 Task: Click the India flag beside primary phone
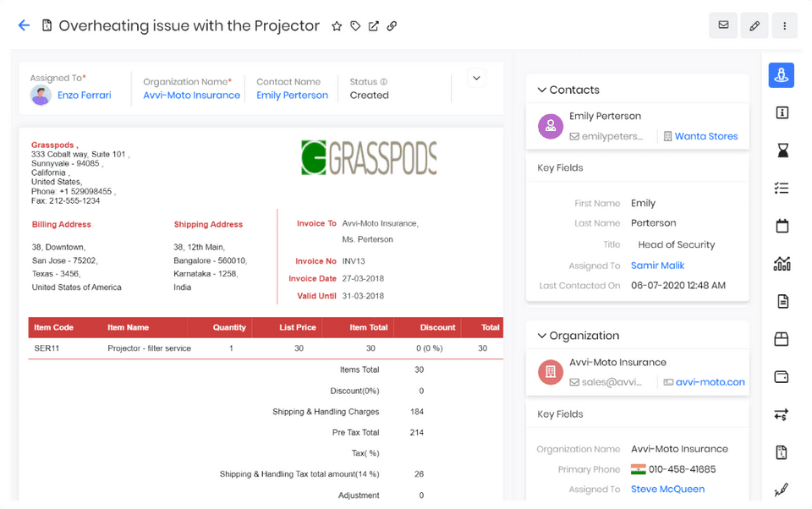[x=638, y=469]
